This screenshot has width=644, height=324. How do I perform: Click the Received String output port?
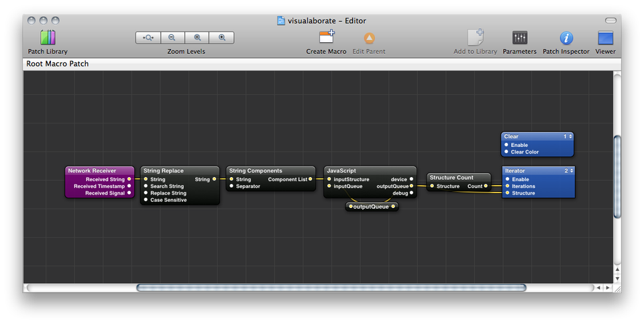[x=129, y=179]
